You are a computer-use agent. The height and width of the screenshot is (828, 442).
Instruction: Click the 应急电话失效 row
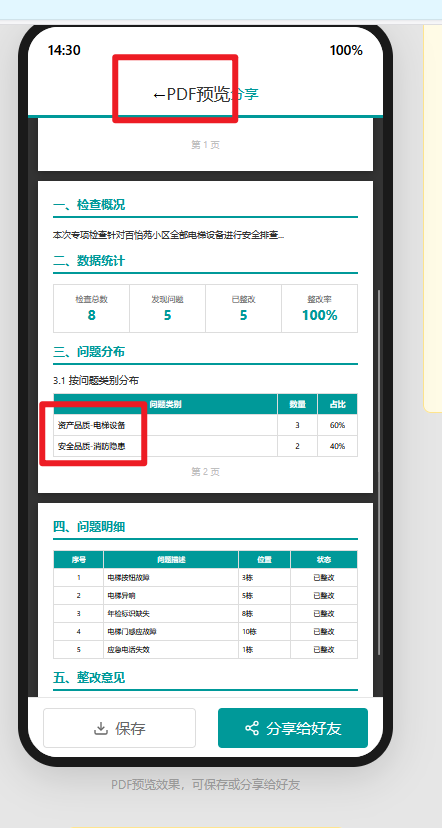(205, 650)
